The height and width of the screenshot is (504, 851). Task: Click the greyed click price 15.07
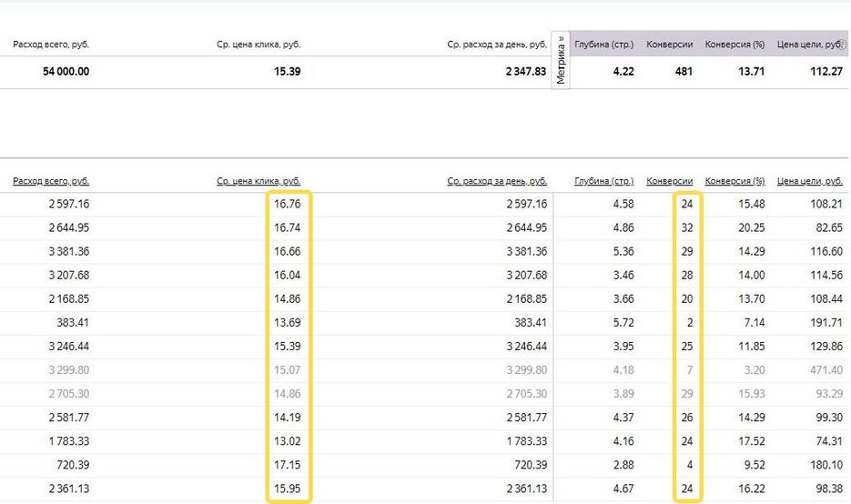287,370
